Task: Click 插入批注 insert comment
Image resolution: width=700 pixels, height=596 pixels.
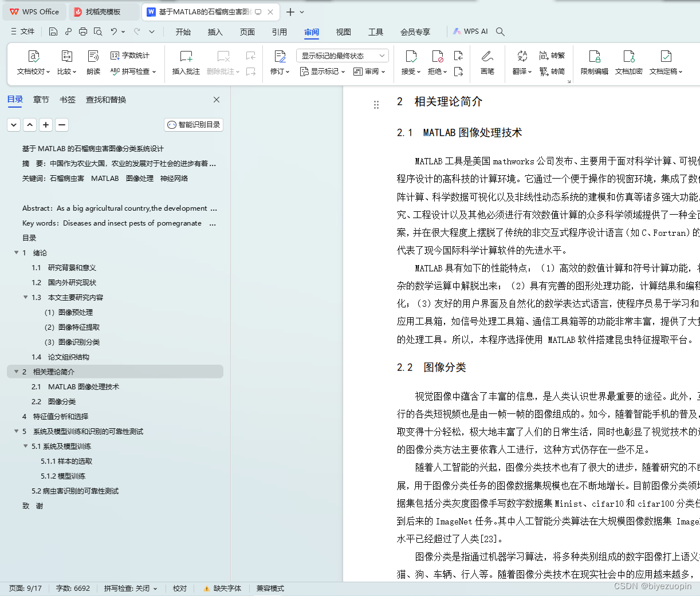Action: tap(186, 63)
